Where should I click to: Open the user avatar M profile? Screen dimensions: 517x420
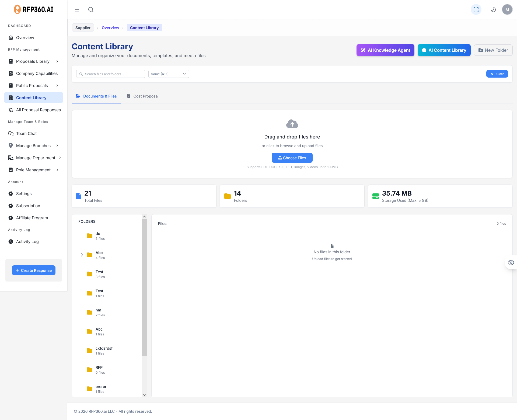[x=507, y=10]
